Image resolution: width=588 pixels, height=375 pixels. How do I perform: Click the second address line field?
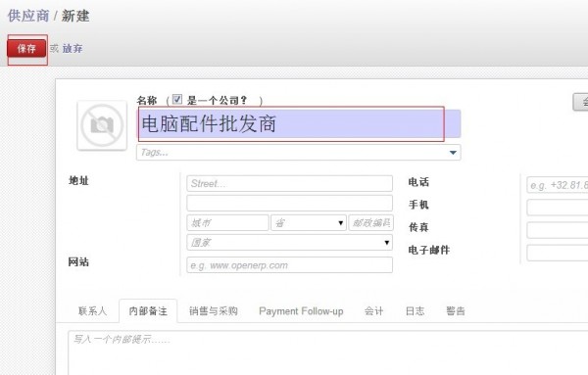(289, 203)
